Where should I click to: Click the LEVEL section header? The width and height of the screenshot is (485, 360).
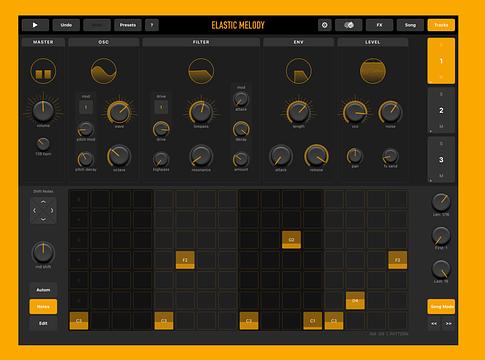(x=372, y=42)
